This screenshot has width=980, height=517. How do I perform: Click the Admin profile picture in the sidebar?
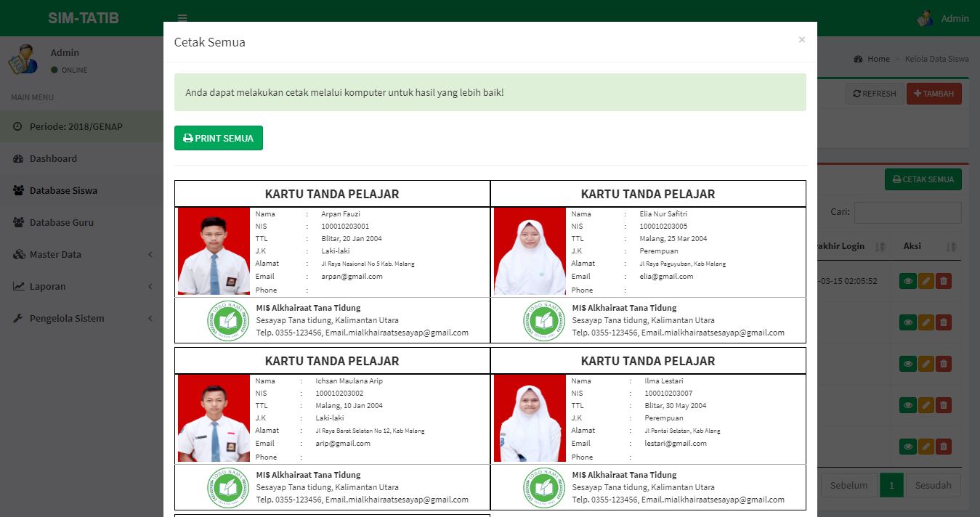[x=23, y=60]
